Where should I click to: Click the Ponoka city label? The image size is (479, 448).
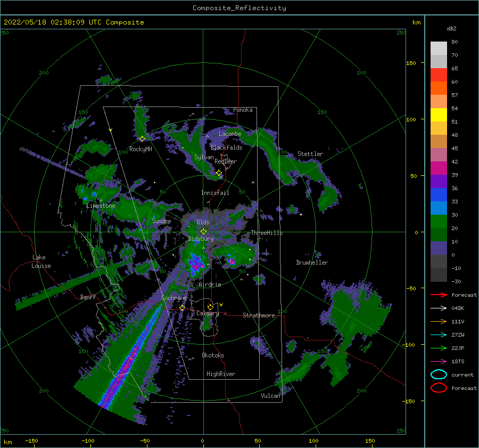tap(243, 110)
